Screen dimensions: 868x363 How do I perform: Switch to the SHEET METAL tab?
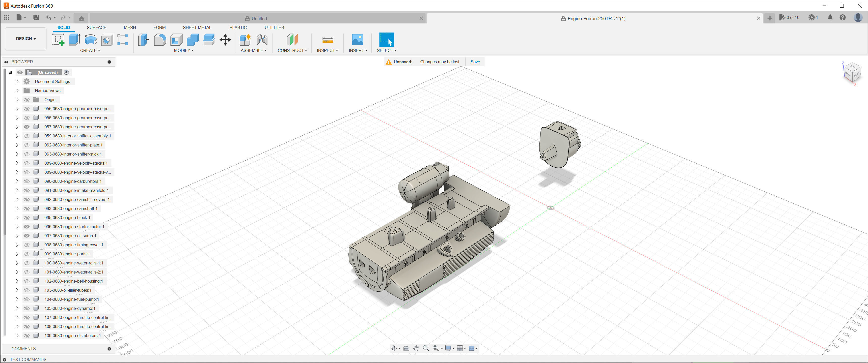[197, 28]
